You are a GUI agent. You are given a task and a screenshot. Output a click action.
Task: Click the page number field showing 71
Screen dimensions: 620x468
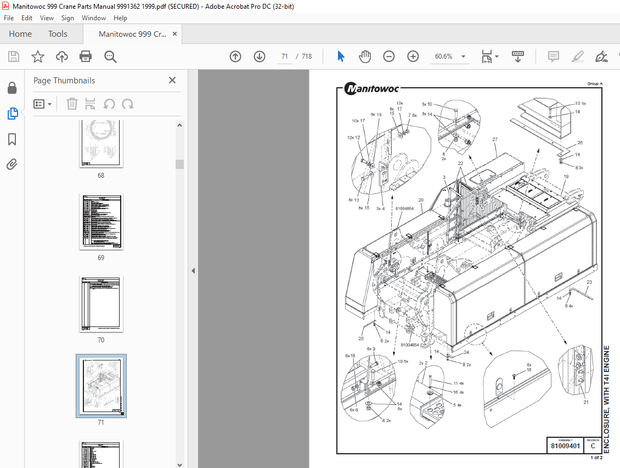[x=284, y=57]
